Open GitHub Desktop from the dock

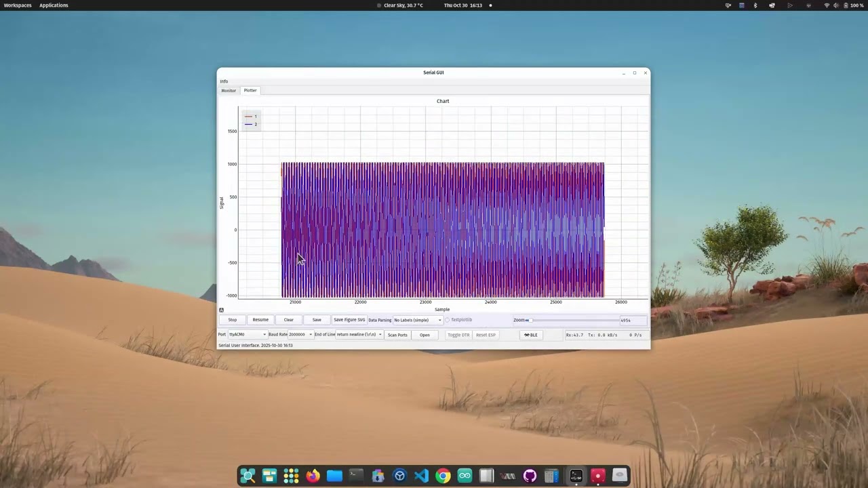point(530,476)
